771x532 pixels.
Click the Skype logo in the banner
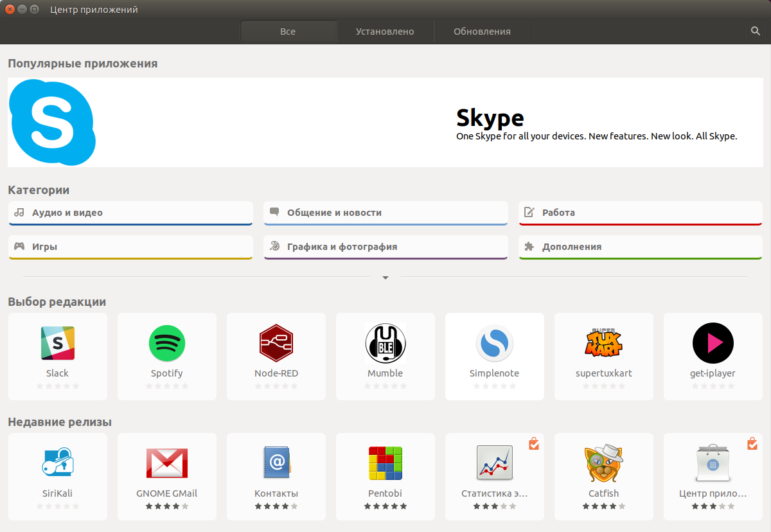tap(53, 122)
